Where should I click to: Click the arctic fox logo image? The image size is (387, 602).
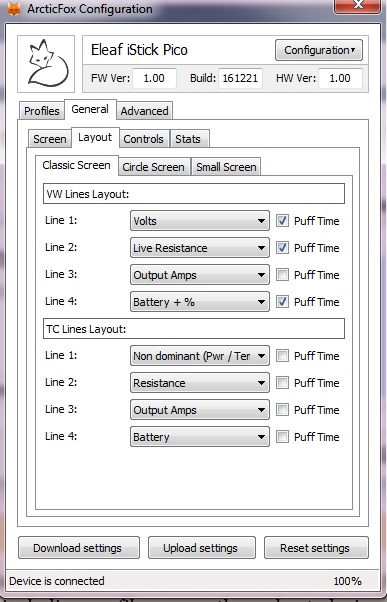[x=46, y=64]
